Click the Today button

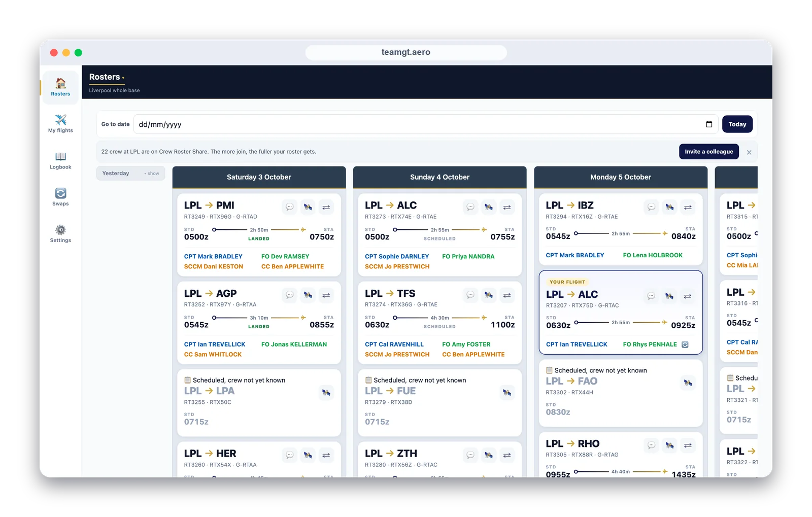[x=737, y=124]
